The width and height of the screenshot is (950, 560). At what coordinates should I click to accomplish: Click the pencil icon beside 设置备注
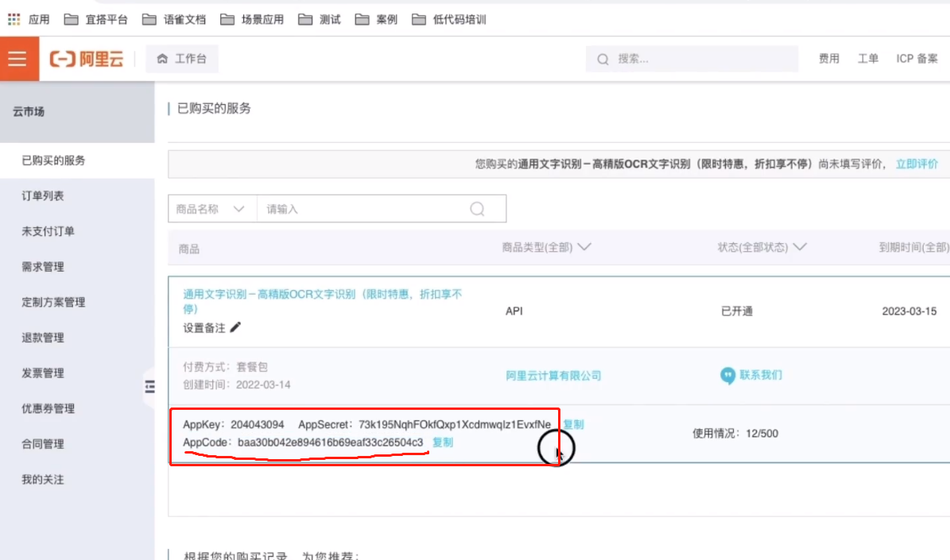click(x=235, y=327)
